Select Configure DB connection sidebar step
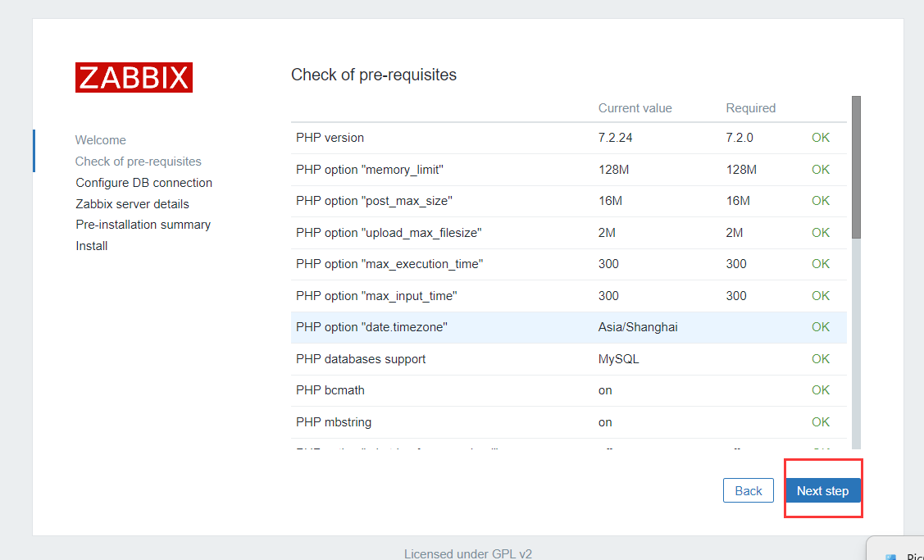924x560 pixels. (x=143, y=183)
